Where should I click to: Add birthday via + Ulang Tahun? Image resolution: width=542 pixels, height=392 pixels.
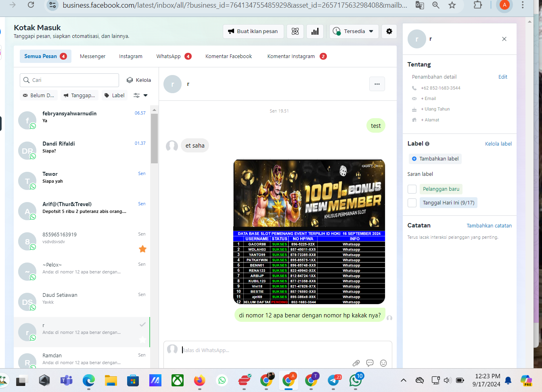coord(435,109)
